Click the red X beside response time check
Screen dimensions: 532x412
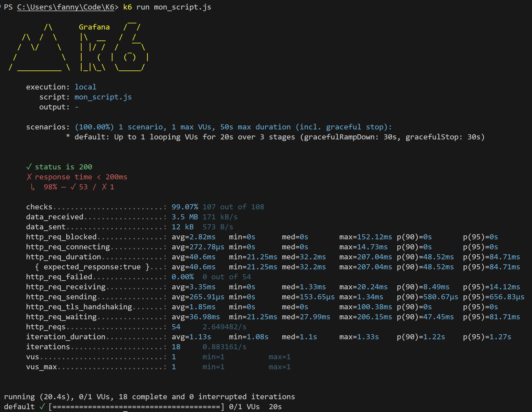click(x=29, y=177)
